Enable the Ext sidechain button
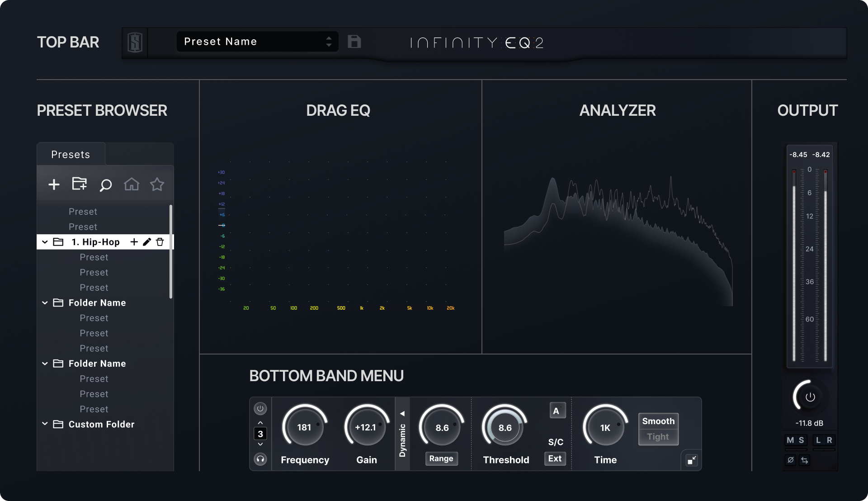 pyautogui.click(x=555, y=458)
